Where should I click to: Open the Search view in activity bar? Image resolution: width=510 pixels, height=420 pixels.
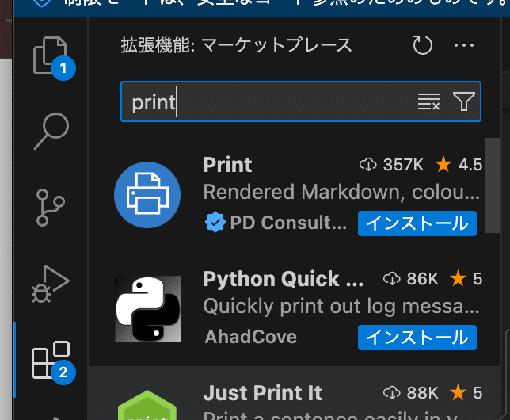tap(51, 131)
